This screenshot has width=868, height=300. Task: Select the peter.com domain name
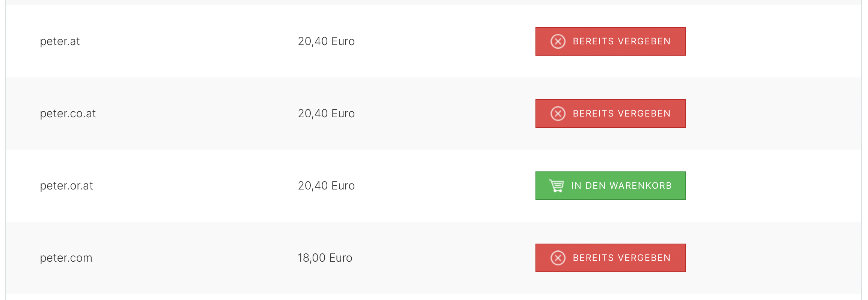pos(66,258)
